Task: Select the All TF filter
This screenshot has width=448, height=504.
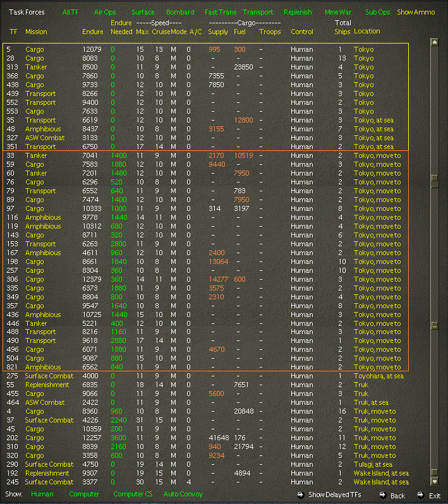Action: pos(70,12)
